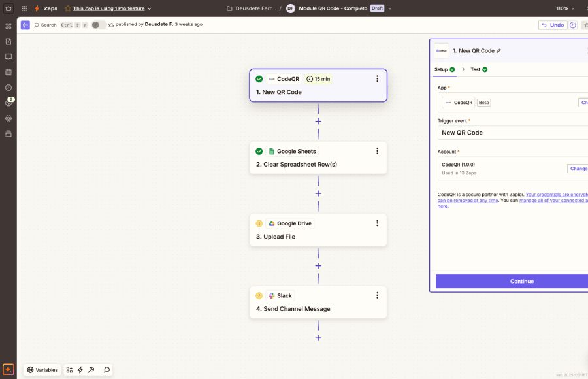Screen dimensions: 588x379
Task: Click the Continue button
Action: 521,281
